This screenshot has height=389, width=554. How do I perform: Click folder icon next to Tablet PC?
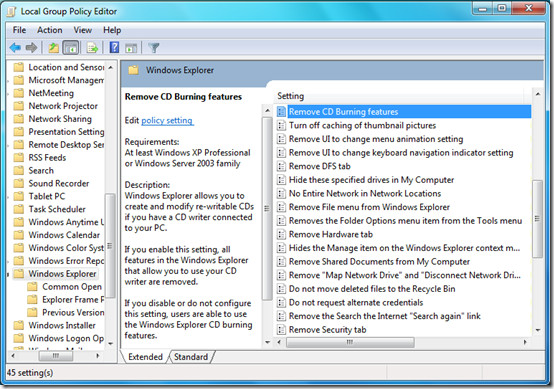(x=18, y=196)
